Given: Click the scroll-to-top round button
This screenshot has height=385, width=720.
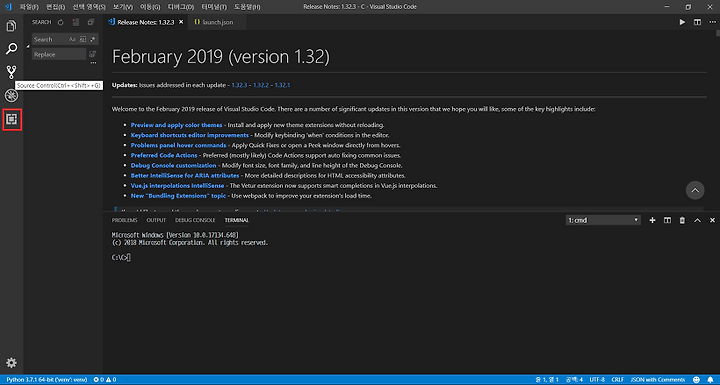Looking at the screenshot, I should (695, 190).
